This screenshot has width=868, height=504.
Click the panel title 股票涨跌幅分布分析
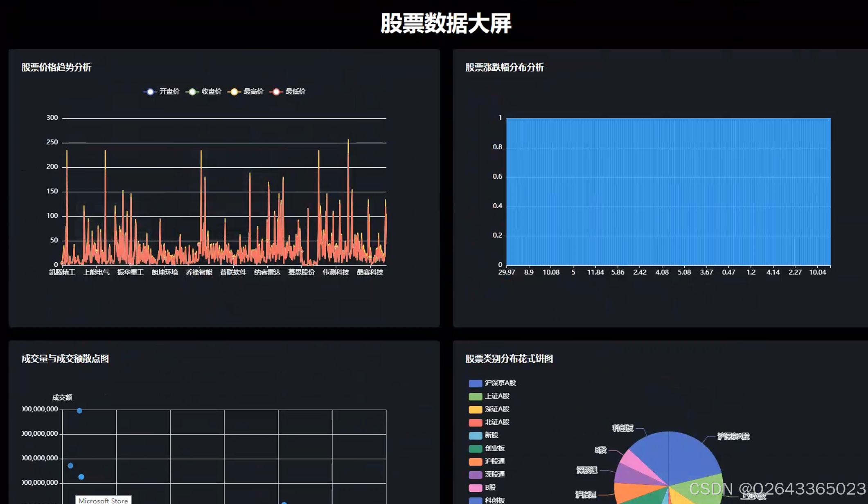(x=505, y=67)
